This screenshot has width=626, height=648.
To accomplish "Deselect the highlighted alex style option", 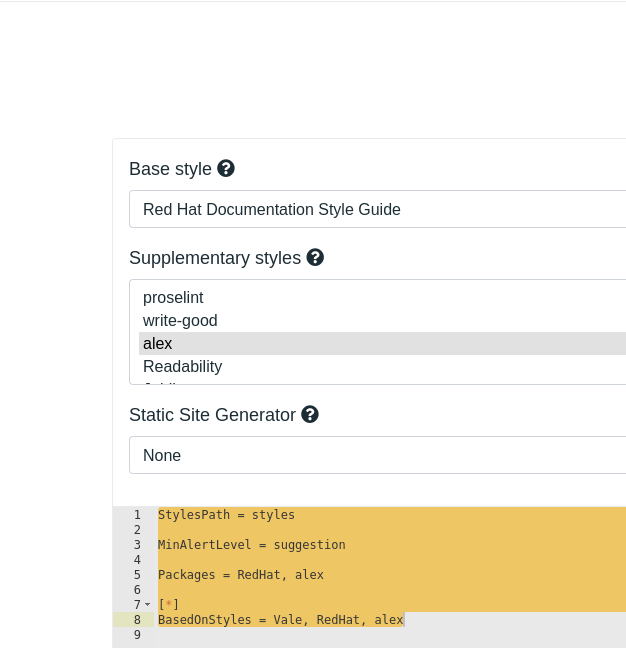I will pos(158,343).
